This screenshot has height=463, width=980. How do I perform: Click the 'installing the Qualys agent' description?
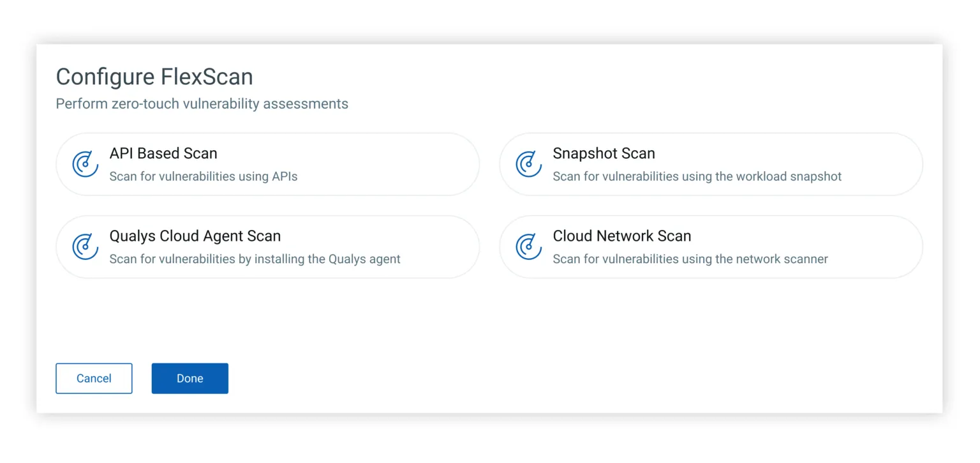tap(255, 259)
